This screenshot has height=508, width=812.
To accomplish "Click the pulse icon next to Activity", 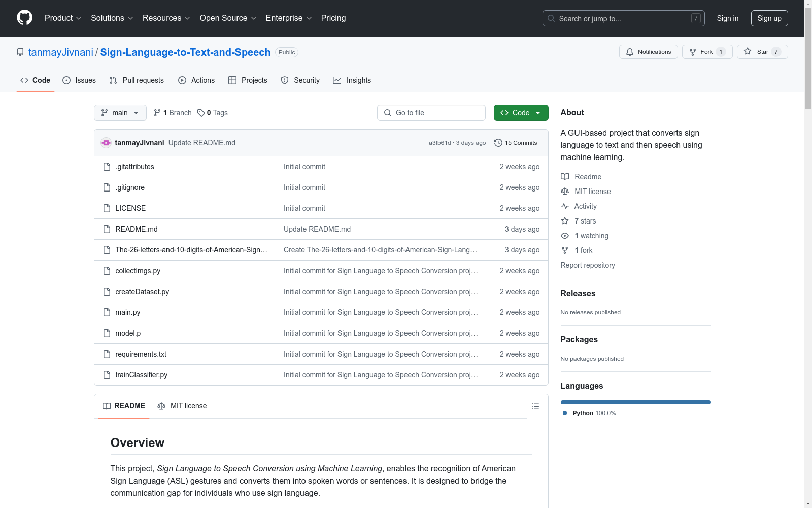I will click(565, 206).
